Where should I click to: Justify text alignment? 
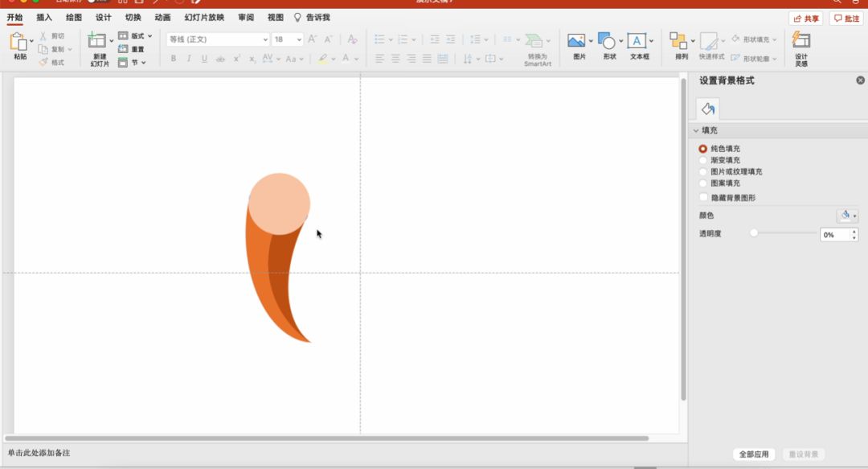(427, 58)
